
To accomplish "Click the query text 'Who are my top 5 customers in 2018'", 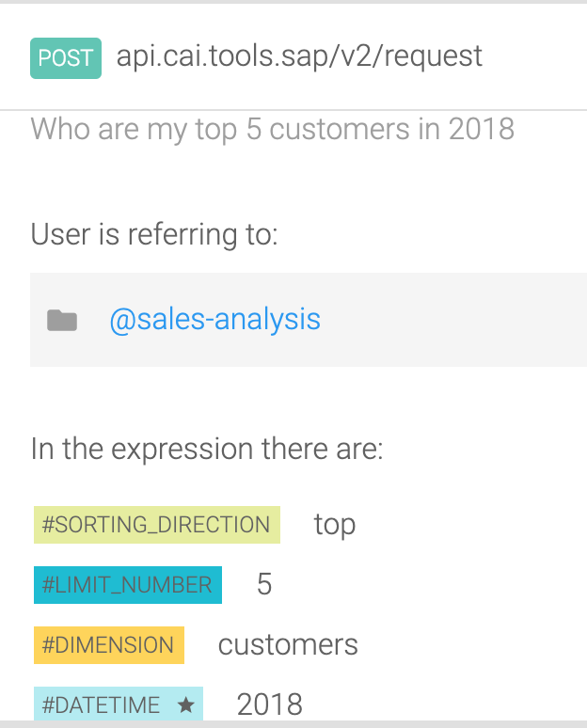I will [272, 129].
